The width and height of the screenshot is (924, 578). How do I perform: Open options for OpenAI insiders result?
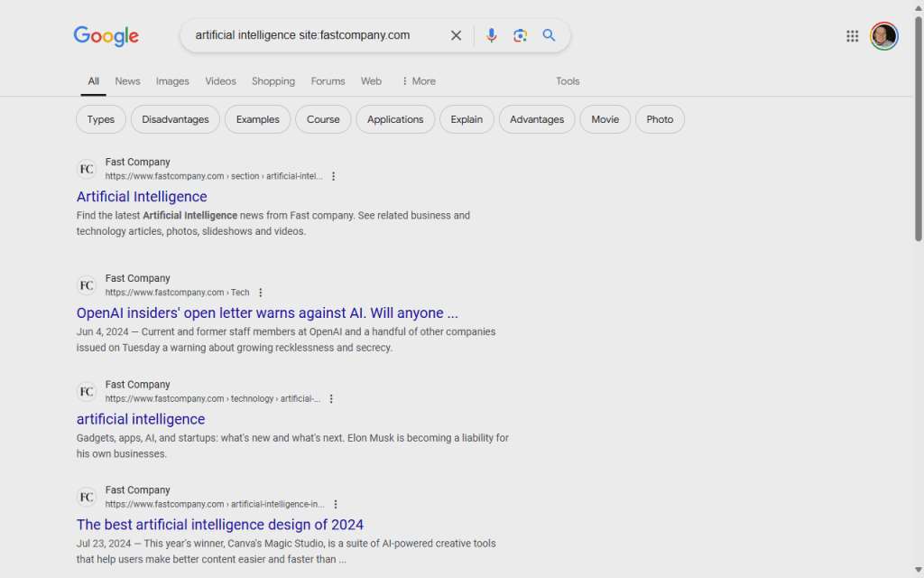pos(261,293)
